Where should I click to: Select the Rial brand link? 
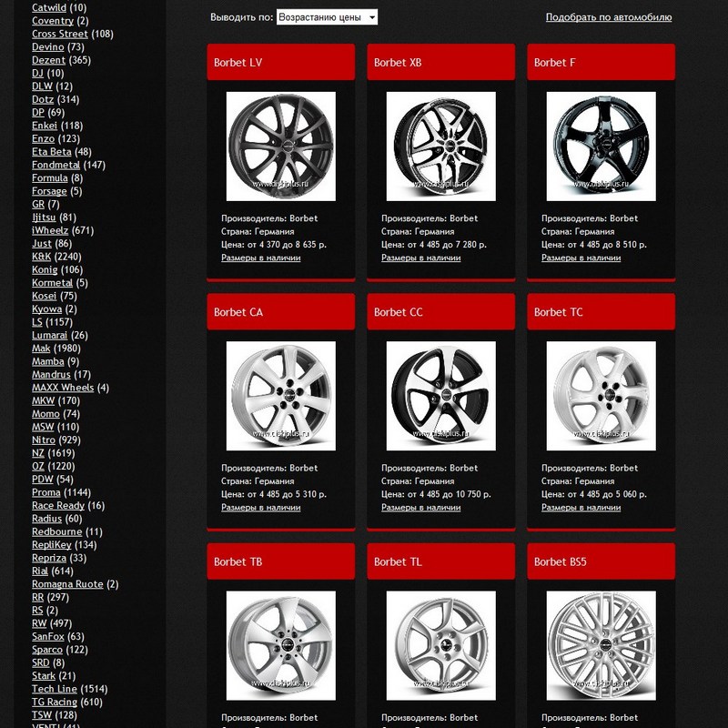(x=40, y=571)
